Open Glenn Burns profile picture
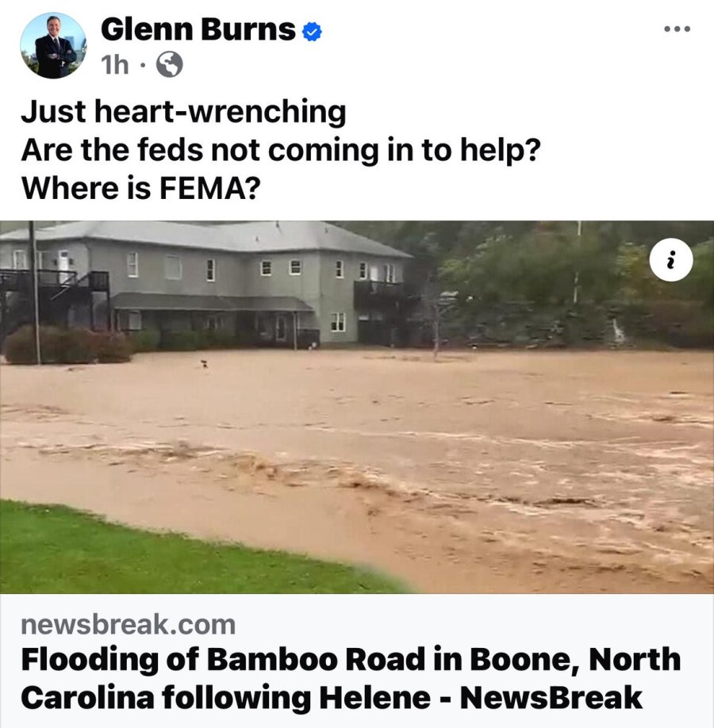 (53, 45)
